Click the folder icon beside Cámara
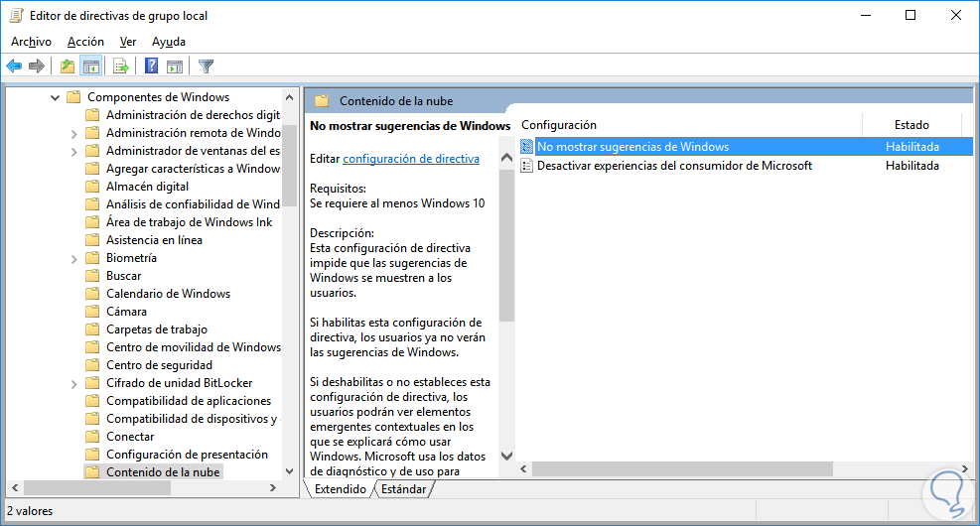This screenshot has height=526, width=980. click(92, 312)
